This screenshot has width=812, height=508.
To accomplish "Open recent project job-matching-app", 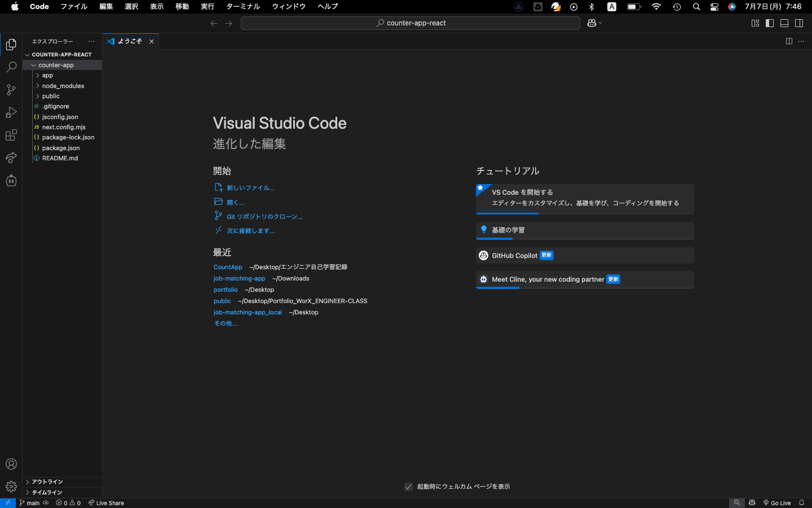I will click(239, 278).
